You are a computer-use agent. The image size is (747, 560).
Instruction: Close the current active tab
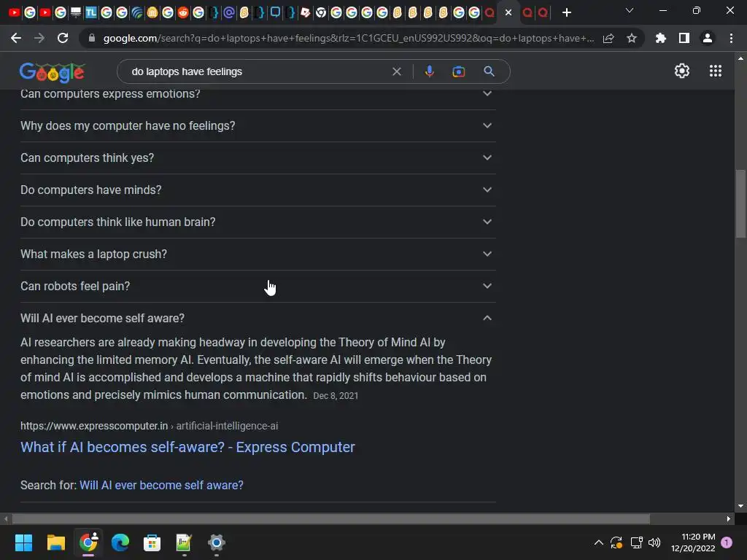point(508,13)
